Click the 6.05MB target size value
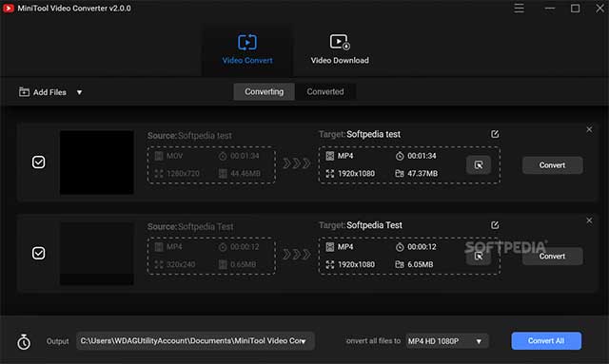 421,264
